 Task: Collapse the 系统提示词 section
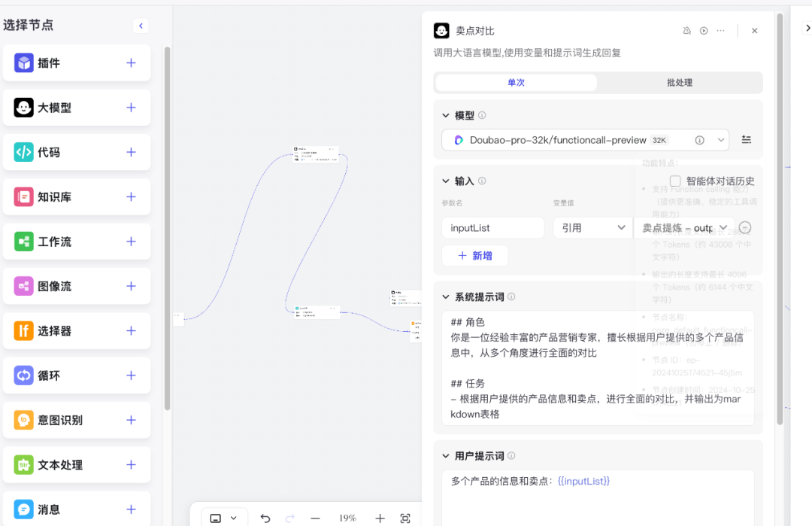[x=445, y=297]
